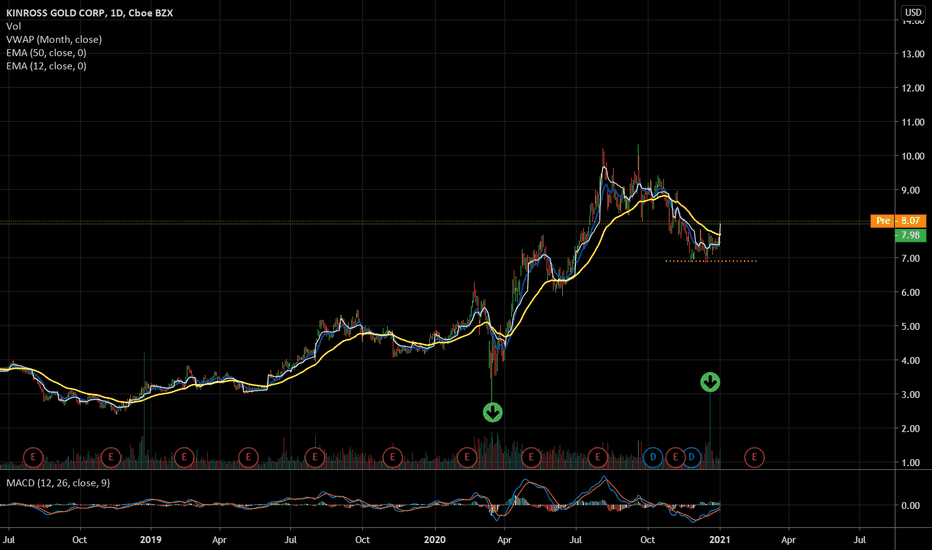Select the EMA (50, close, 0) legend

point(46,52)
